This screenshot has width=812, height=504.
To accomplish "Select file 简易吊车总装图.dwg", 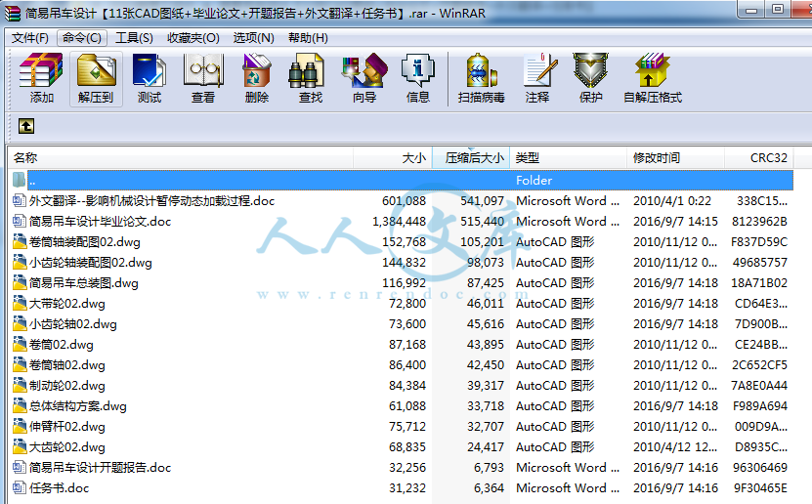I will [83, 283].
